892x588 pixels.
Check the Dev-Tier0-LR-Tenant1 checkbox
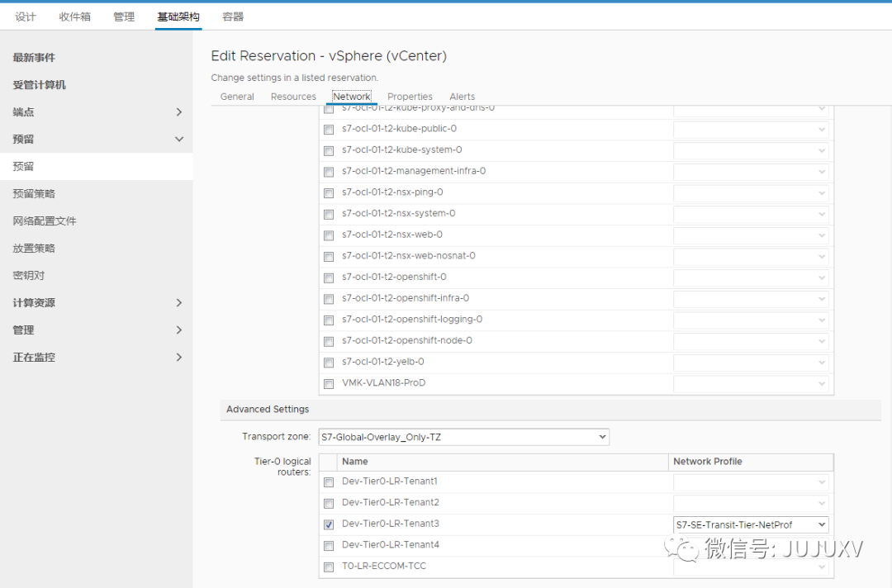(329, 482)
